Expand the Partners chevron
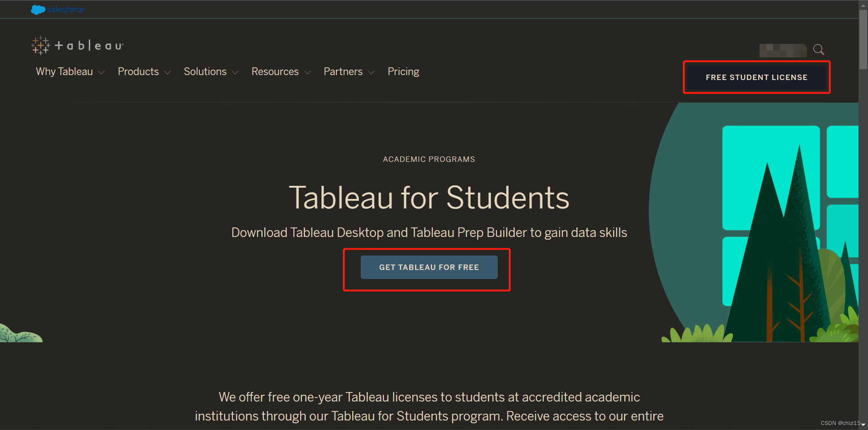868x430 pixels. (x=371, y=72)
